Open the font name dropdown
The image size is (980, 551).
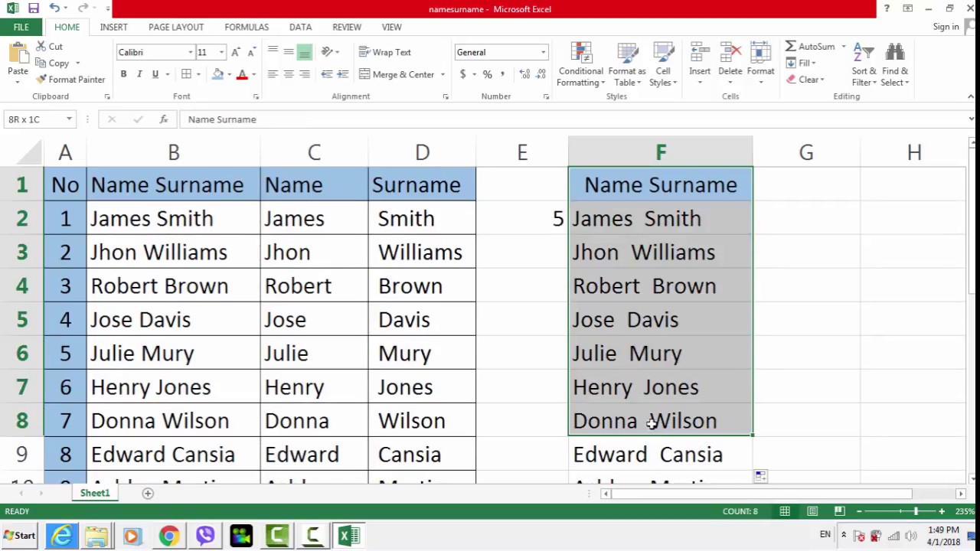pos(190,52)
